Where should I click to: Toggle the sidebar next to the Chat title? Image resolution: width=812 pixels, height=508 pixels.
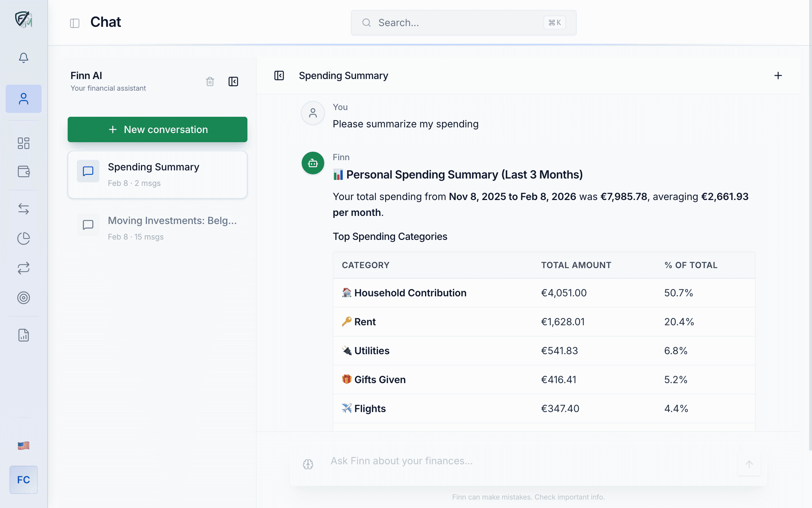click(x=74, y=22)
